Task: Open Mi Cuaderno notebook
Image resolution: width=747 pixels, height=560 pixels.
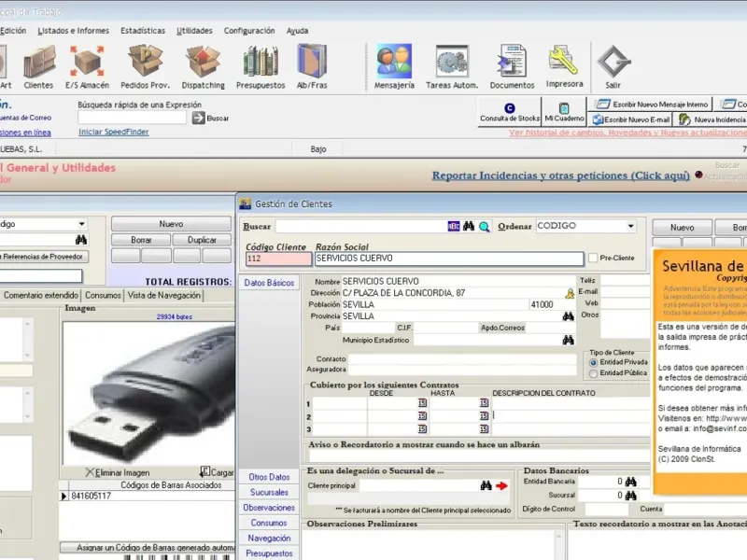Action: (565, 112)
